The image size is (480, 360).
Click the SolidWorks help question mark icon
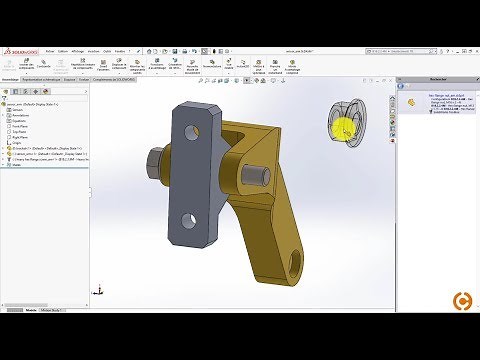(x=448, y=51)
